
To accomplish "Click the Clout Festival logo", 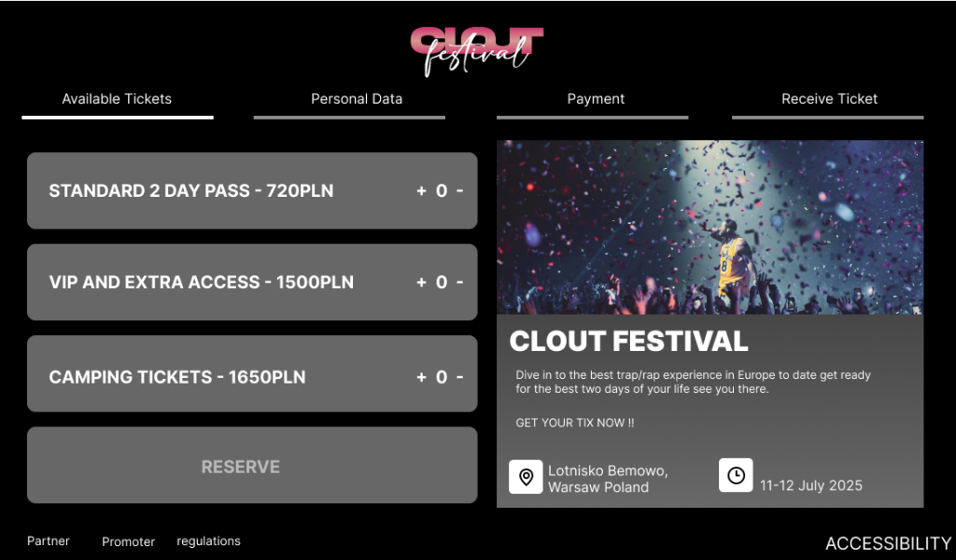I will [x=476, y=50].
